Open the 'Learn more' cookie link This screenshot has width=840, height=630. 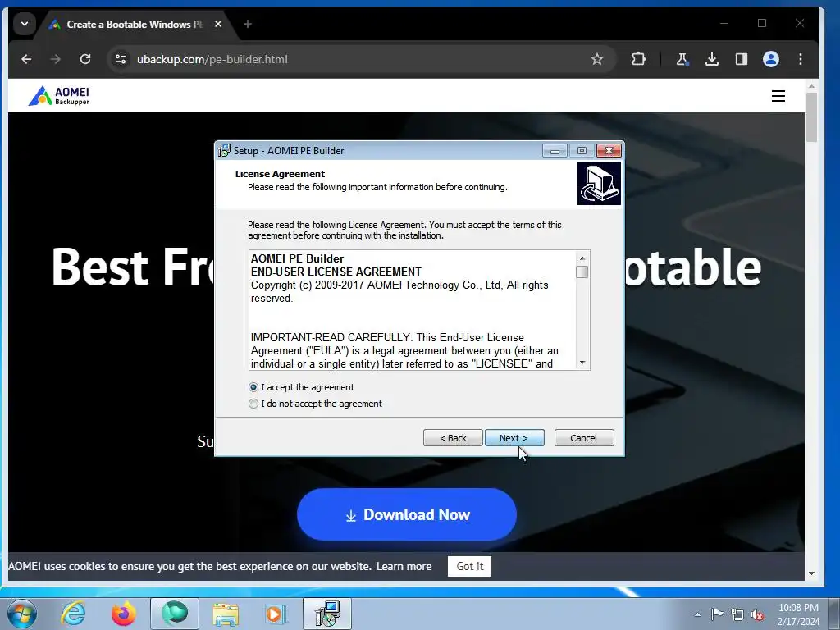(x=404, y=566)
